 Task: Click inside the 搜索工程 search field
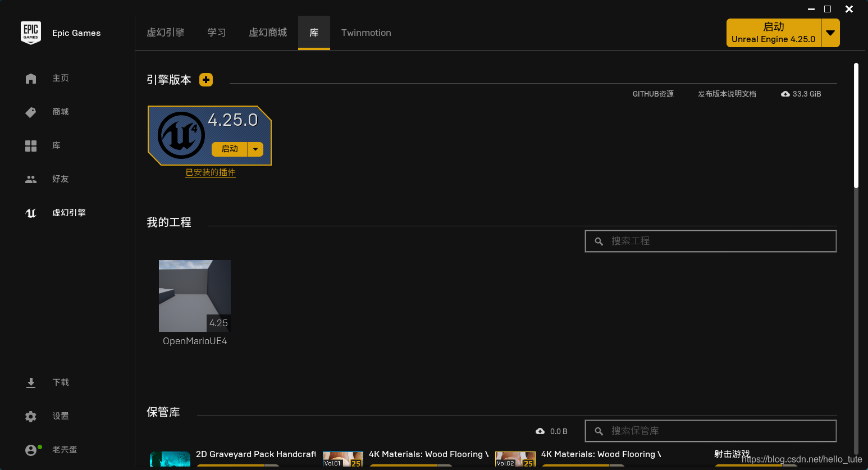point(711,241)
